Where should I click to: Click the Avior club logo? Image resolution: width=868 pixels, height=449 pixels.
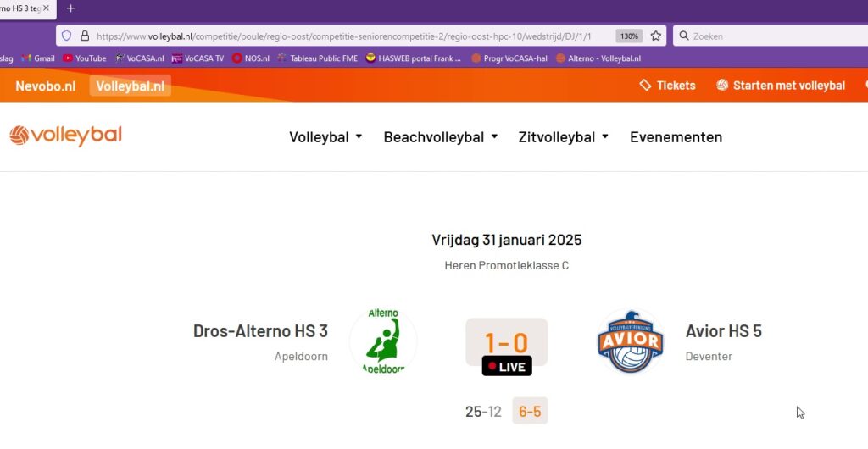click(x=629, y=341)
